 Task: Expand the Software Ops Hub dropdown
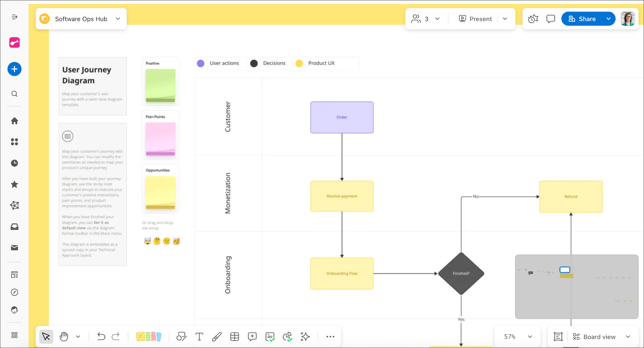pyautogui.click(x=118, y=19)
